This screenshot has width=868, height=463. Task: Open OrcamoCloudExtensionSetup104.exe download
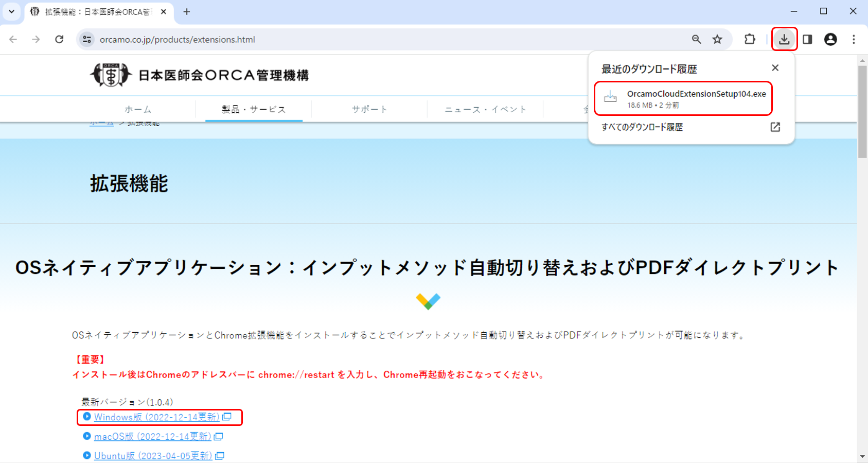tap(683, 98)
